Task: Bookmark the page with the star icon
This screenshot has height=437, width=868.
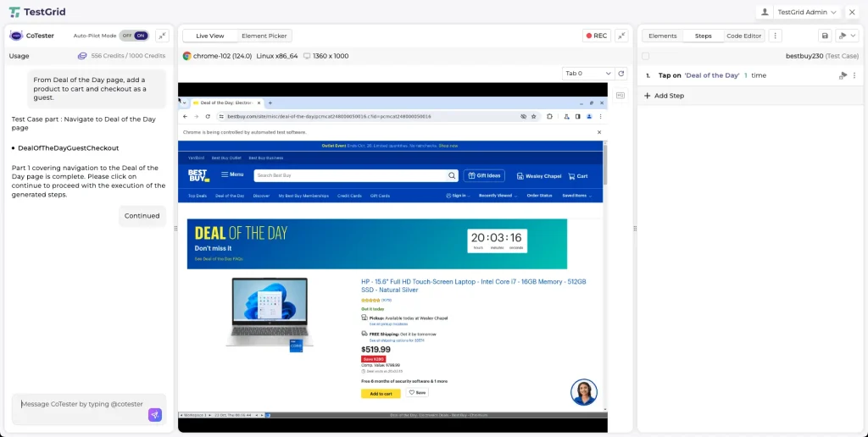Action: click(x=534, y=117)
